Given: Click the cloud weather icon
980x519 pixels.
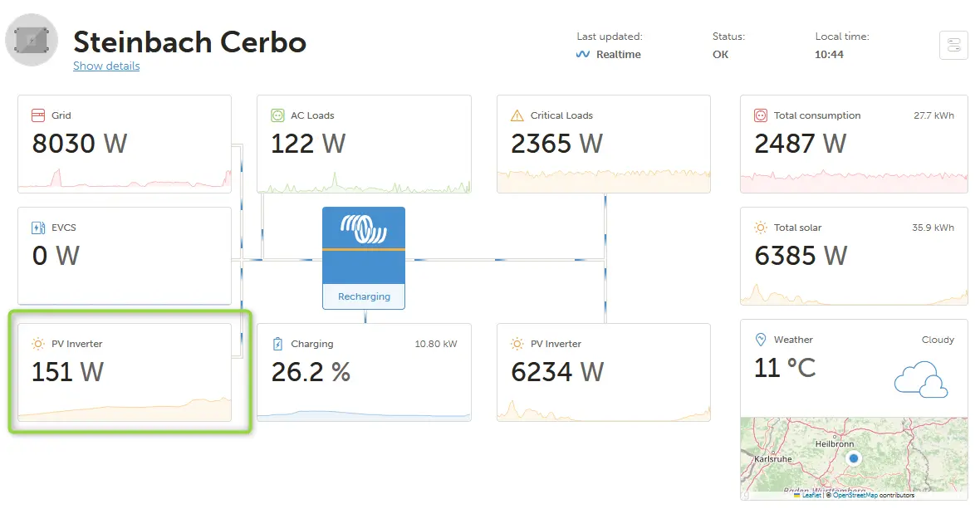Looking at the screenshot, I should pyautogui.click(x=921, y=378).
